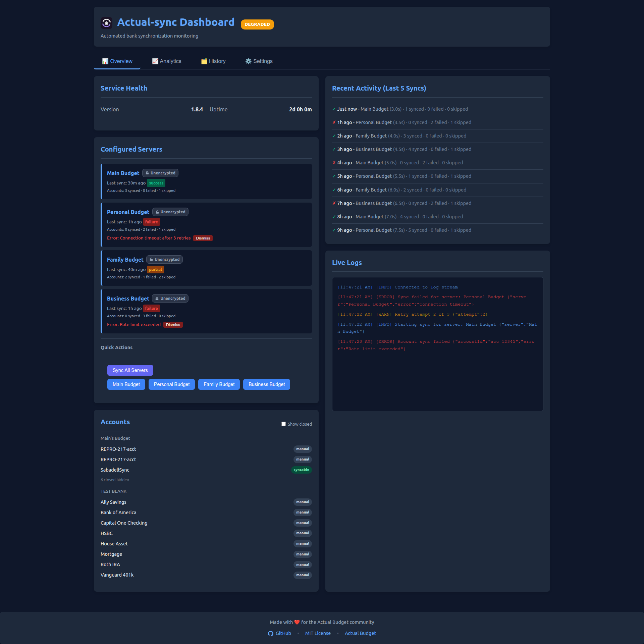Click the 6 closed hidden note
The height and width of the screenshot is (644, 644).
tap(115, 480)
